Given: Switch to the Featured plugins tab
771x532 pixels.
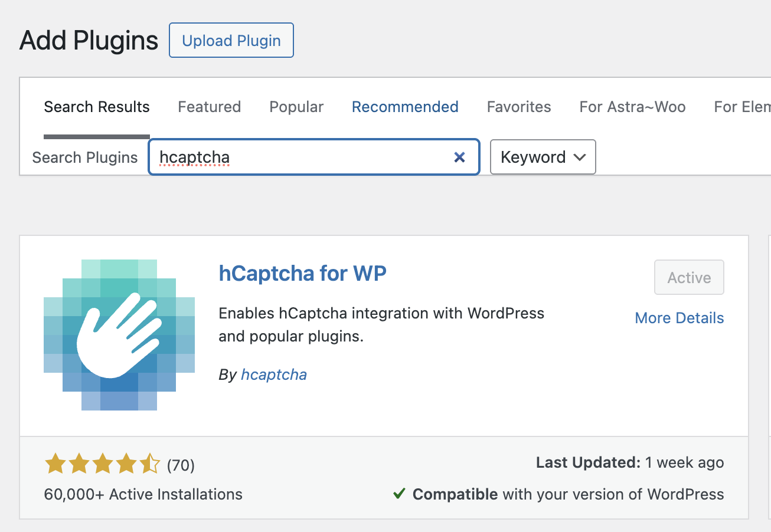Looking at the screenshot, I should click(x=209, y=107).
